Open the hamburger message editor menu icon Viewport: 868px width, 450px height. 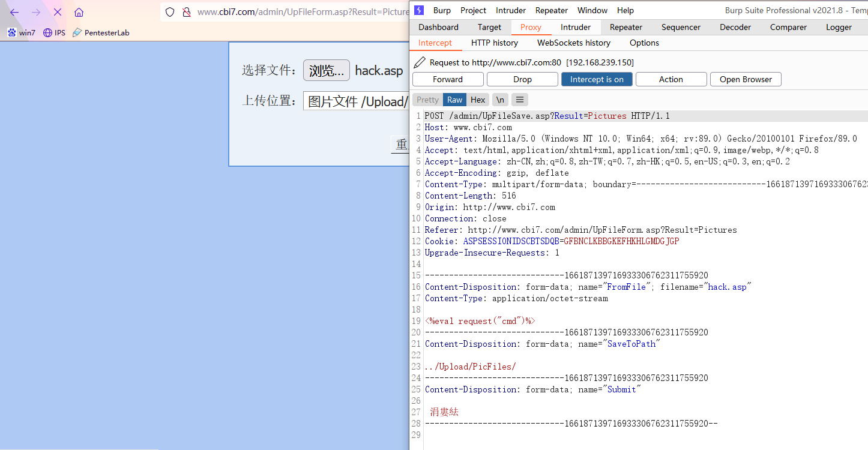[x=520, y=100]
